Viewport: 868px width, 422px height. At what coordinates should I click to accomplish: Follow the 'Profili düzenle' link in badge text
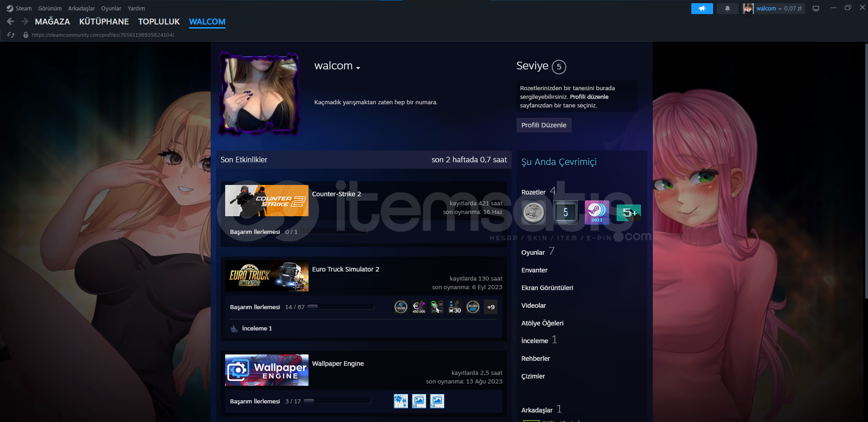[589, 97]
